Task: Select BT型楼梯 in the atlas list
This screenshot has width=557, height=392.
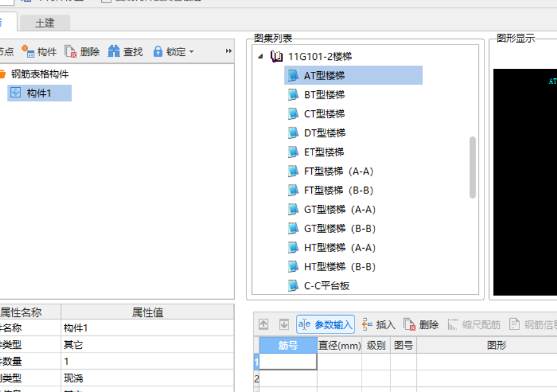Action: [x=324, y=95]
